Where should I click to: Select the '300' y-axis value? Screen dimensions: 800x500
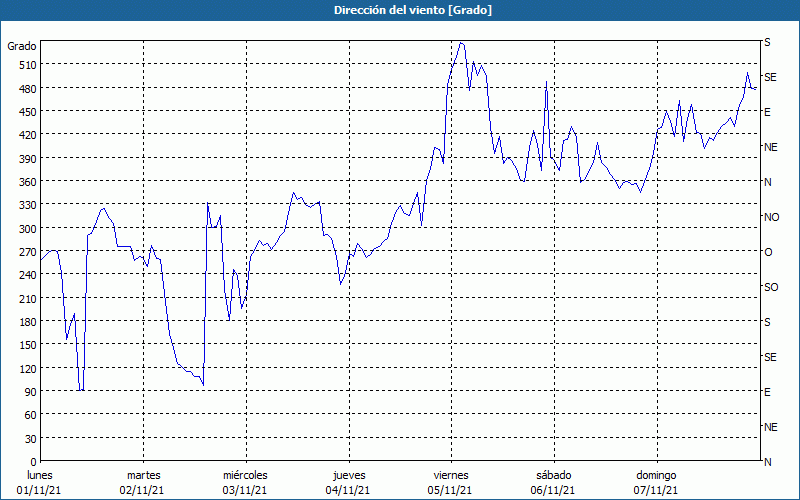[28, 229]
